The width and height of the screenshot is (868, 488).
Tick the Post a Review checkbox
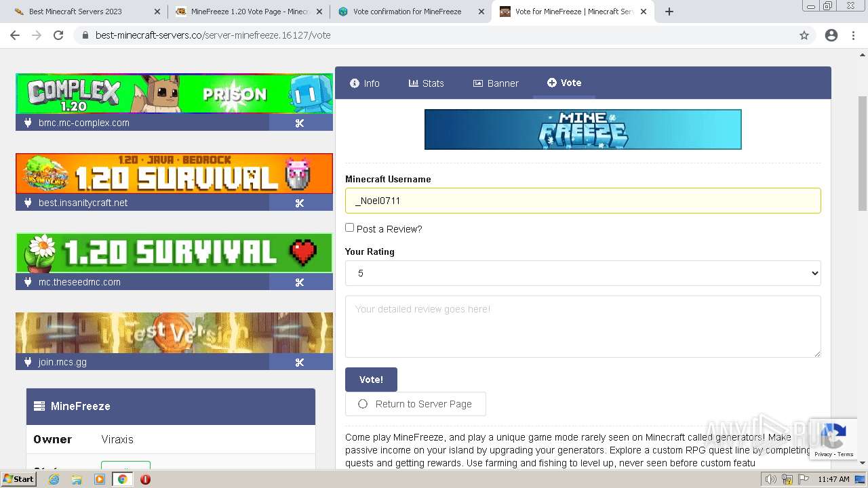click(349, 228)
